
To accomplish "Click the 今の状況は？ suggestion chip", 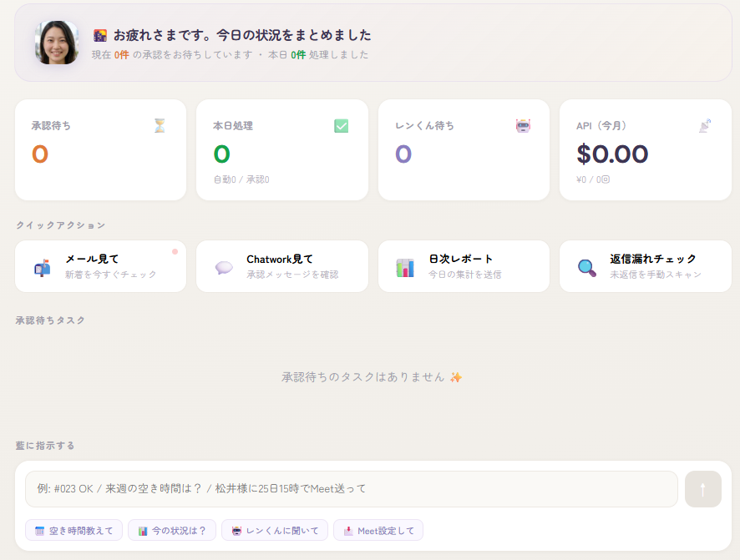I will 172,530.
